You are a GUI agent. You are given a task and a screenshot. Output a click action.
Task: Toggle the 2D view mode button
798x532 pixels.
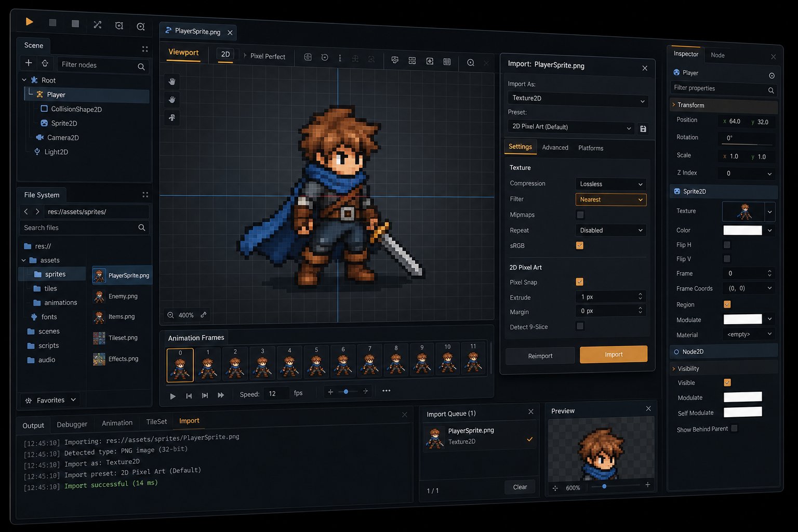(x=225, y=55)
